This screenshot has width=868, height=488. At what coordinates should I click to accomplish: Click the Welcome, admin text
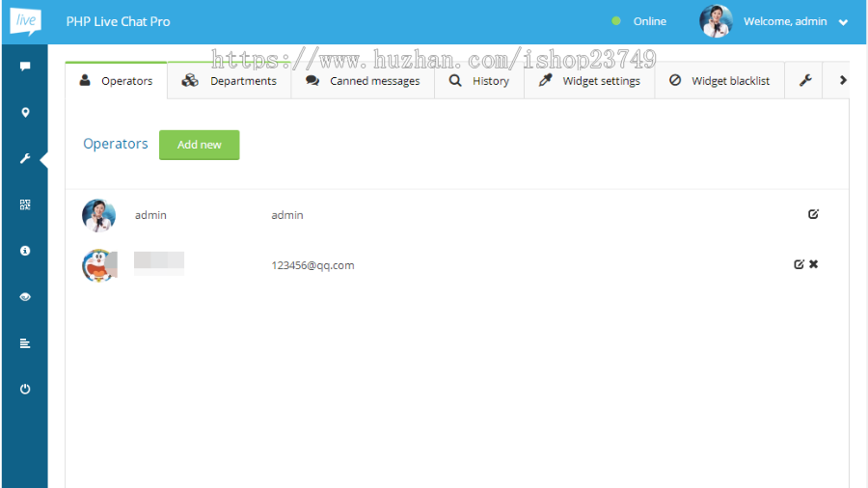(785, 21)
